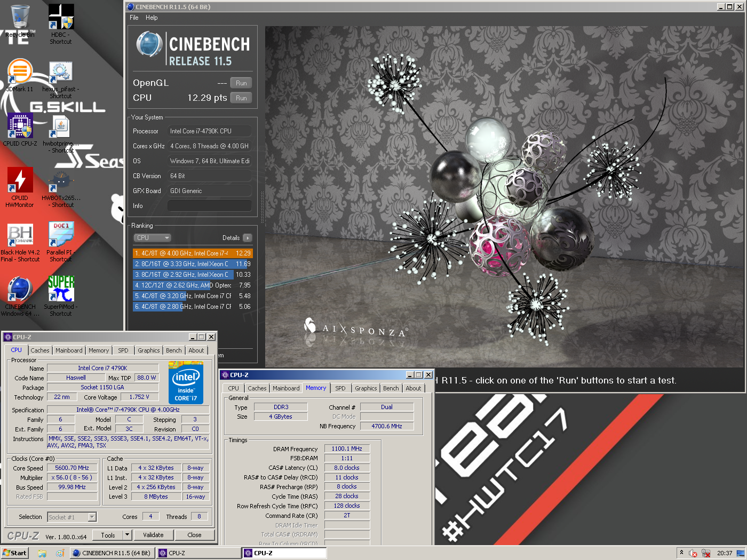This screenshot has width=747, height=560.
Task: Click the NB Frequency value 4700.6 MHz
Action: pos(387,426)
